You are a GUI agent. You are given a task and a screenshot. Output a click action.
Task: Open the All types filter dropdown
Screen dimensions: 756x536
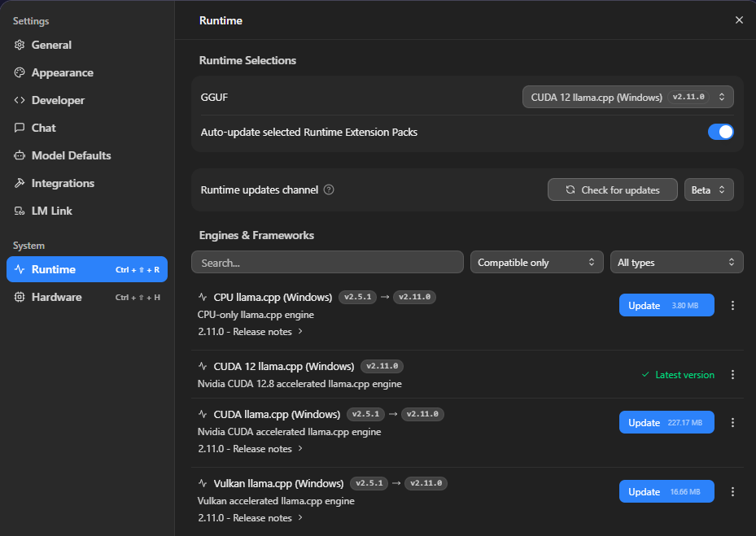pos(676,262)
